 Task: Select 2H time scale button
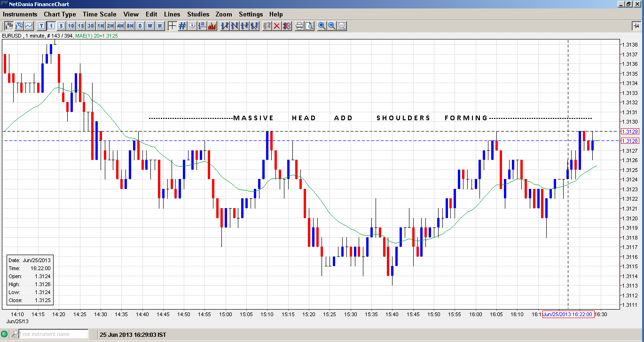[110, 26]
